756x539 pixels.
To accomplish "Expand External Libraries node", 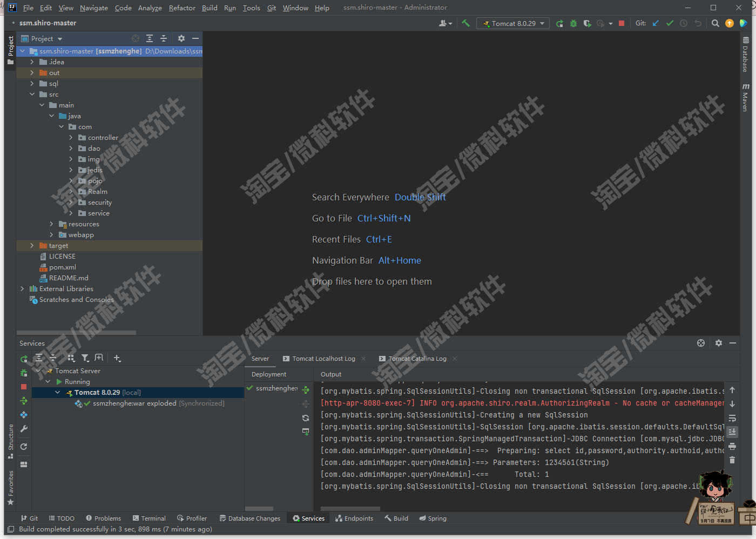I will 22,289.
